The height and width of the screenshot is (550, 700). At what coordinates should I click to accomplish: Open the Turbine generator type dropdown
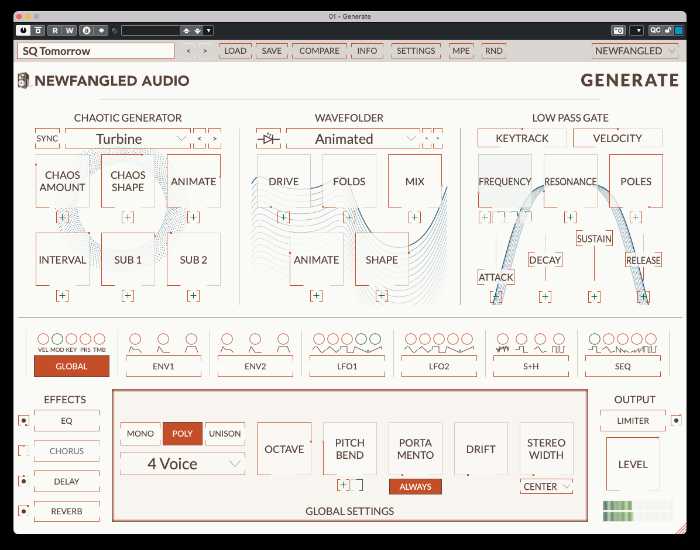[128, 139]
